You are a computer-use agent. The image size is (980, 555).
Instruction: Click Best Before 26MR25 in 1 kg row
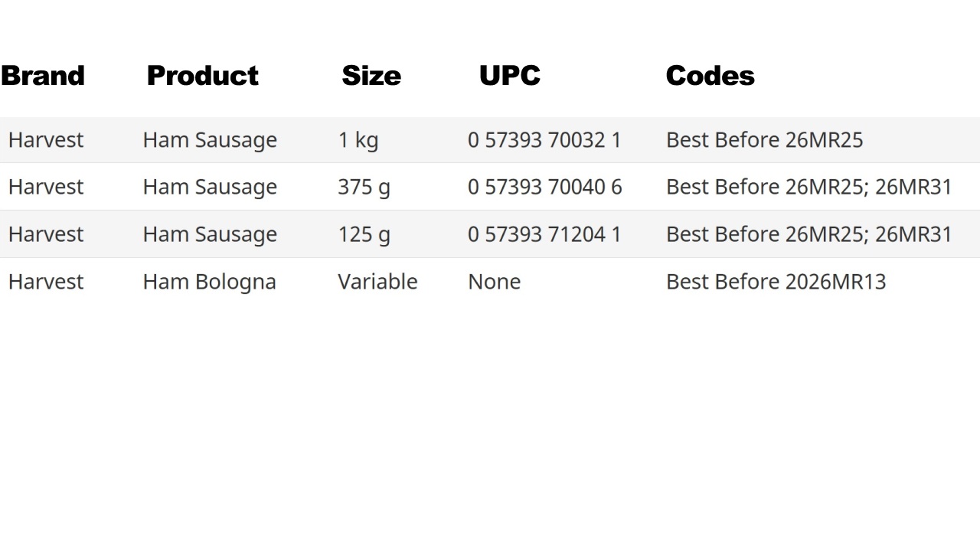(x=764, y=140)
